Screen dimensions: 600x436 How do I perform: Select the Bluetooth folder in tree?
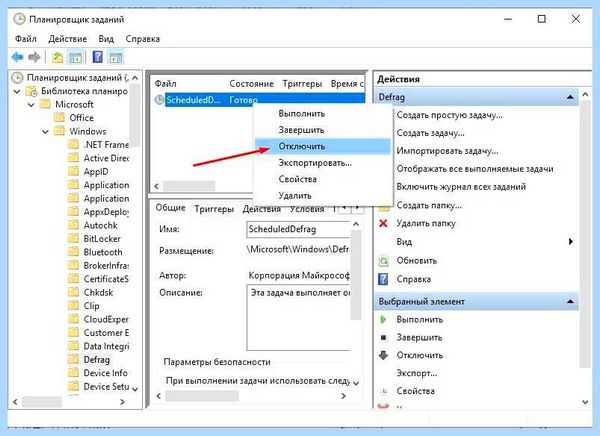click(x=103, y=252)
